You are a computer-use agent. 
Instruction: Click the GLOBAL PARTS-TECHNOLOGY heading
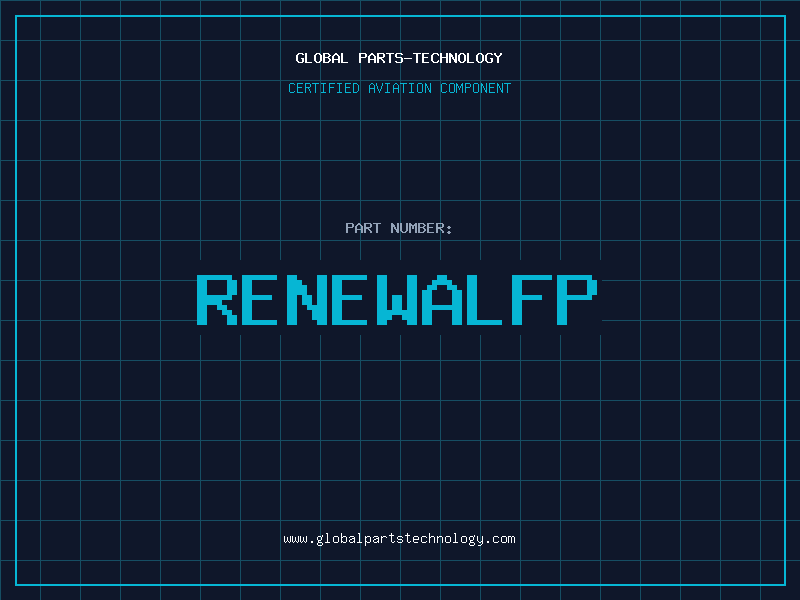click(399, 58)
